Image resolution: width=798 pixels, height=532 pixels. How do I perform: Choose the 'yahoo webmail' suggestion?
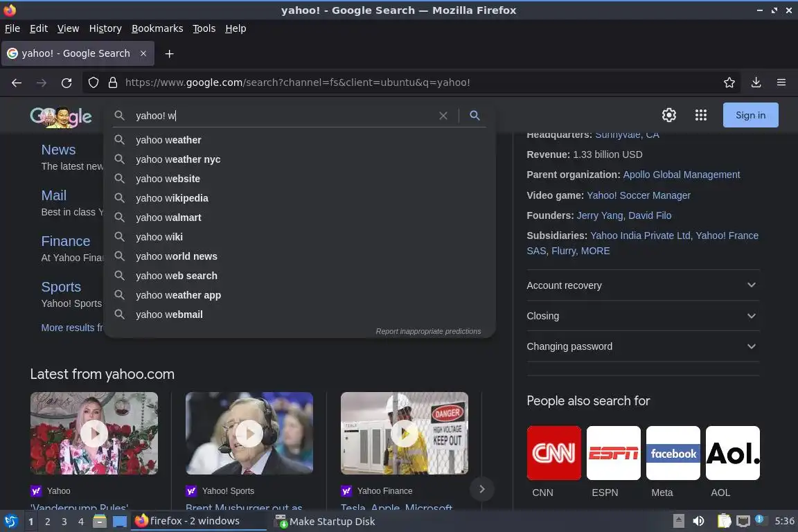coord(299,314)
